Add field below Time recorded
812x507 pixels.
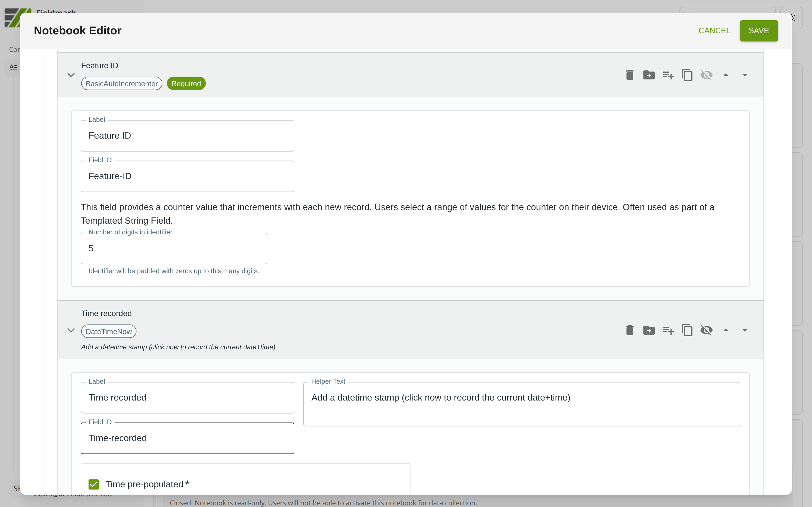point(668,330)
